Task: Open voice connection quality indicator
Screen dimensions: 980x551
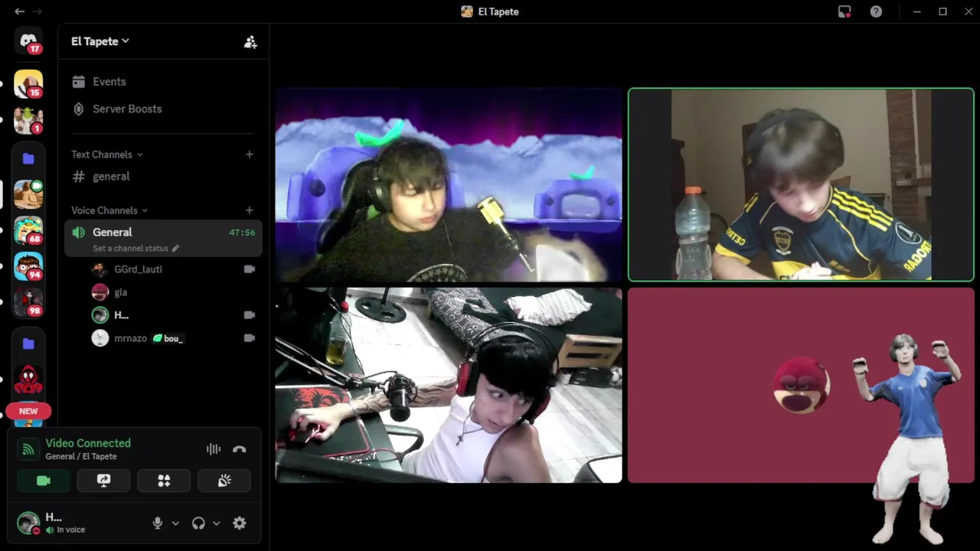Action: [x=28, y=449]
